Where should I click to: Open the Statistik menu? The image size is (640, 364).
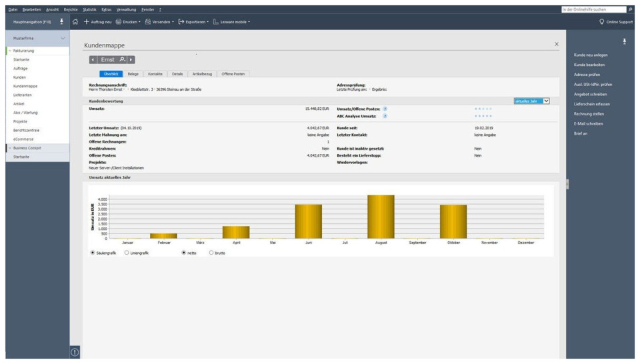pyautogui.click(x=89, y=9)
